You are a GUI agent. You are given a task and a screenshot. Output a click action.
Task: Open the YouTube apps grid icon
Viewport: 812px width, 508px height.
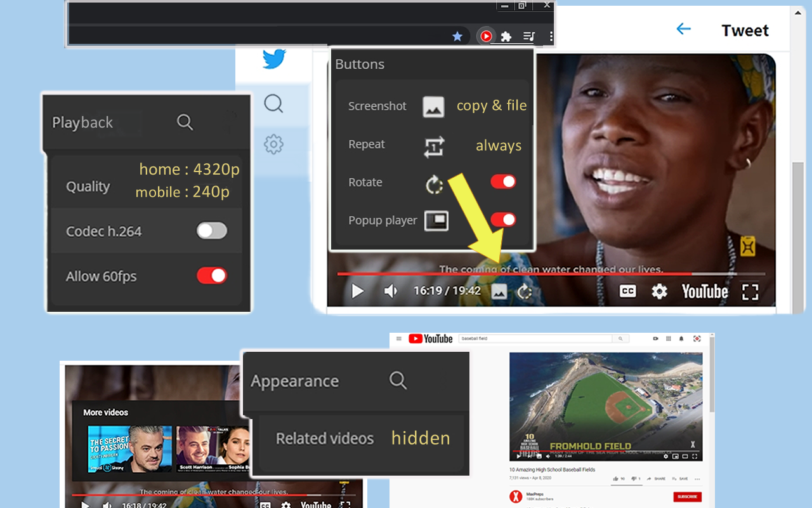[x=668, y=339]
